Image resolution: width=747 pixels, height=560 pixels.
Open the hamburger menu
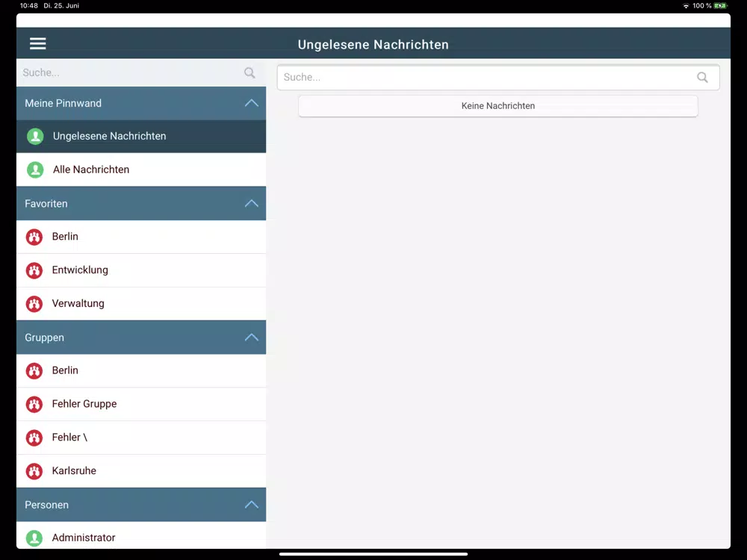tap(37, 44)
